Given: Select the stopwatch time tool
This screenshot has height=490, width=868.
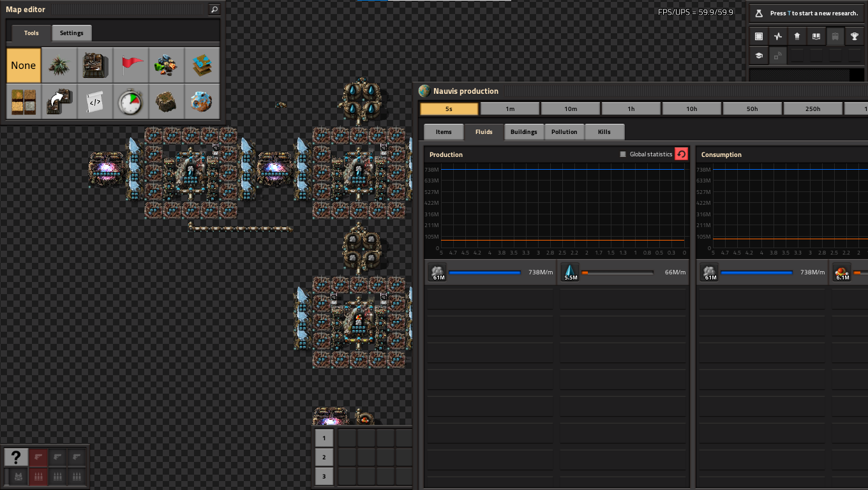Looking at the screenshot, I should pos(131,101).
